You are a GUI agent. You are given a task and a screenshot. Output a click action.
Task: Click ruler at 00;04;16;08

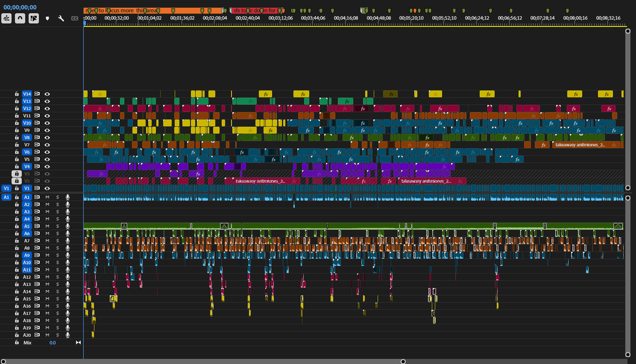tap(345, 18)
